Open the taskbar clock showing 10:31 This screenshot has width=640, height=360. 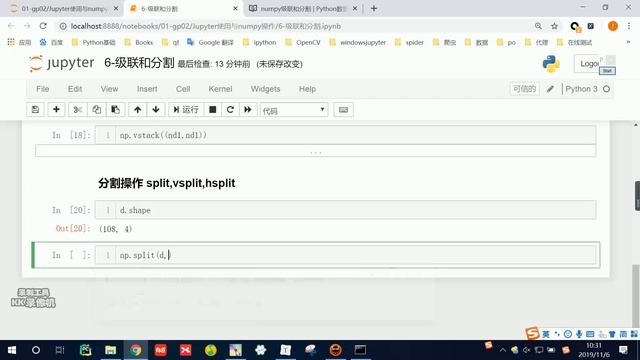click(x=594, y=350)
